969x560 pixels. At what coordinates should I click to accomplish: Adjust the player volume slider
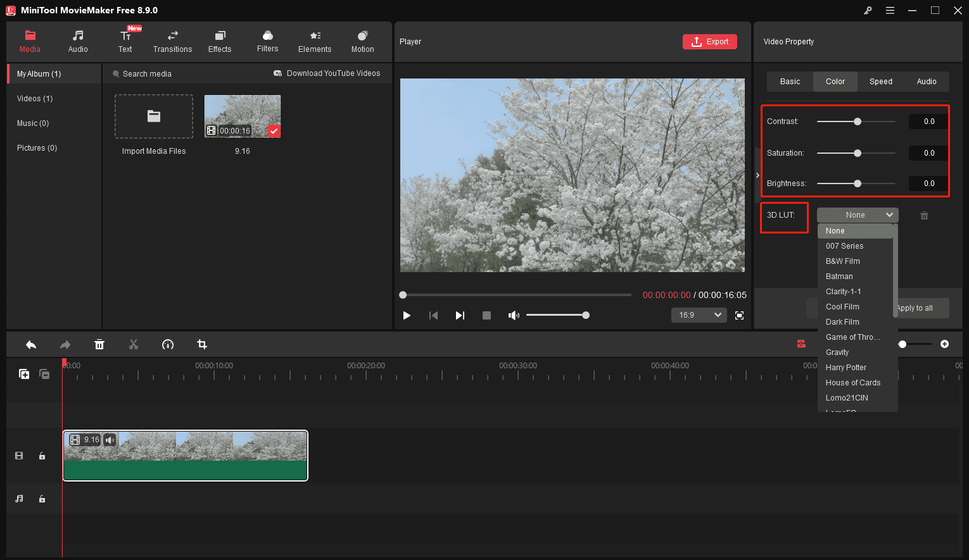tap(557, 315)
